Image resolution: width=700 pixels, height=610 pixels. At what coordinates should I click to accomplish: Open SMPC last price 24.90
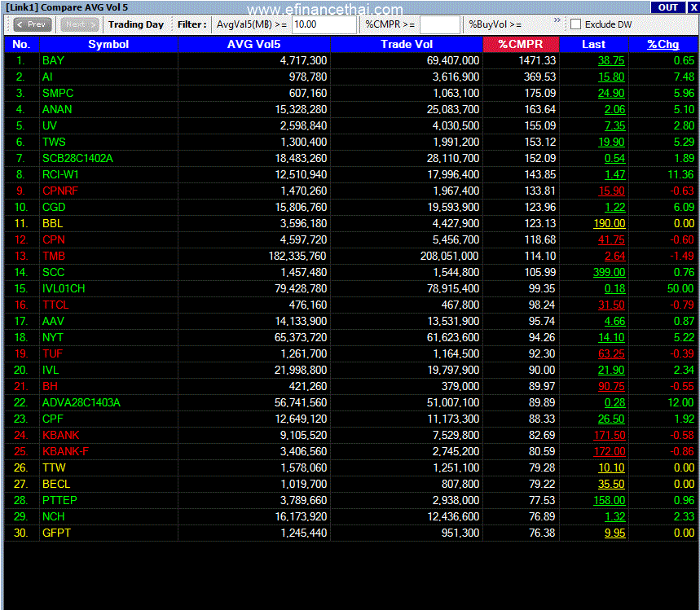611,94
